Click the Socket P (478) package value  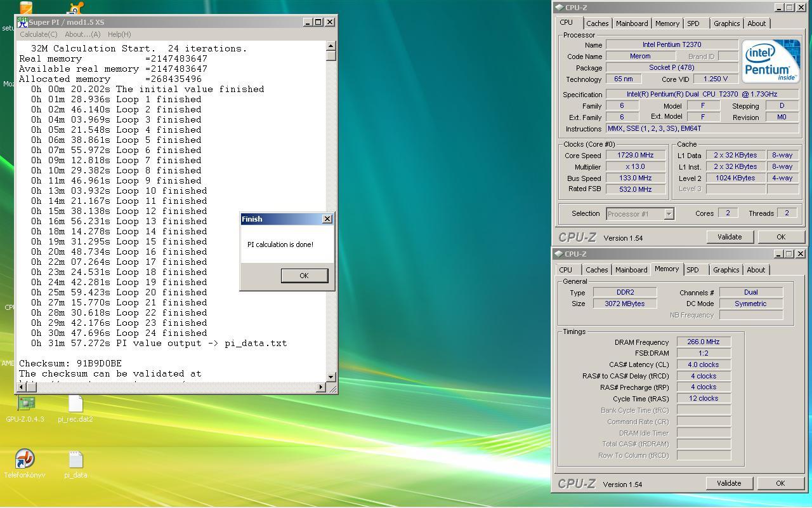(672, 68)
